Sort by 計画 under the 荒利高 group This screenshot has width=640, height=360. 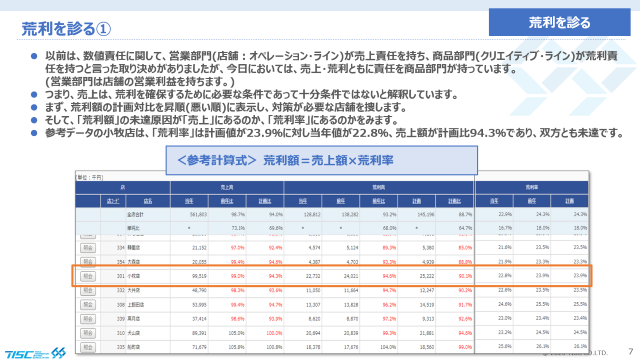[416, 201]
